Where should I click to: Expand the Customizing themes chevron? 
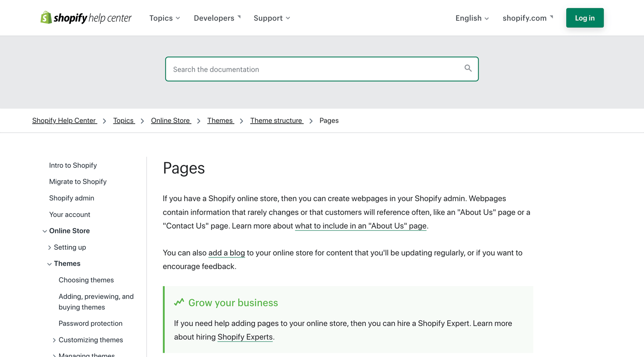54,340
